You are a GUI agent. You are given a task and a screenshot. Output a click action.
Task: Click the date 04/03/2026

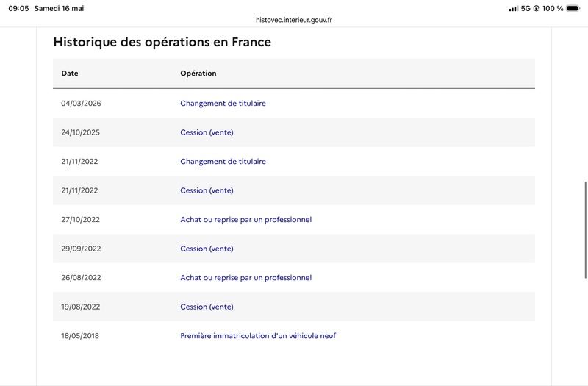81,103
